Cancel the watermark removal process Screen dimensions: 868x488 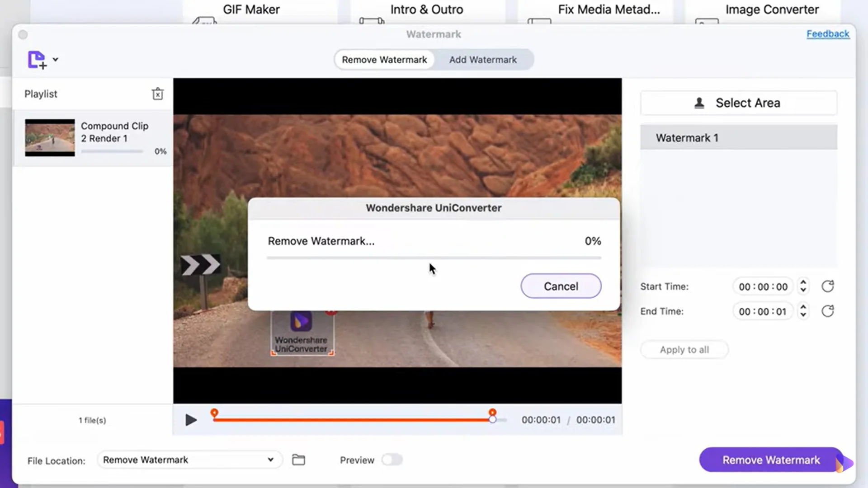point(561,286)
